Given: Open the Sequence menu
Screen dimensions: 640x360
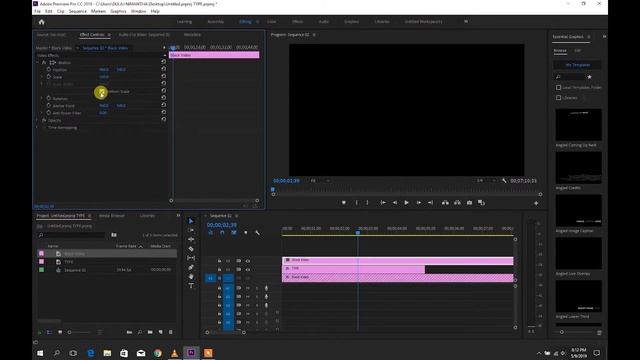Looking at the screenshot, I should tap(78, 11).
